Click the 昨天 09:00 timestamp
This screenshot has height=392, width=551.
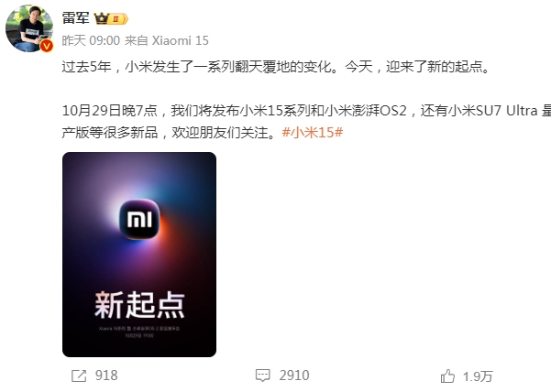(x=91, y=40)
